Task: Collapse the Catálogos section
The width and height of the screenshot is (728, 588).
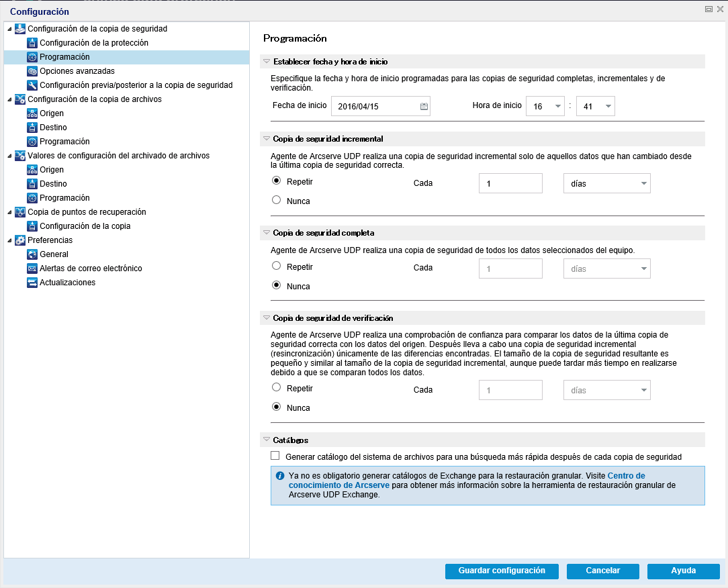Action: (267, 440)
